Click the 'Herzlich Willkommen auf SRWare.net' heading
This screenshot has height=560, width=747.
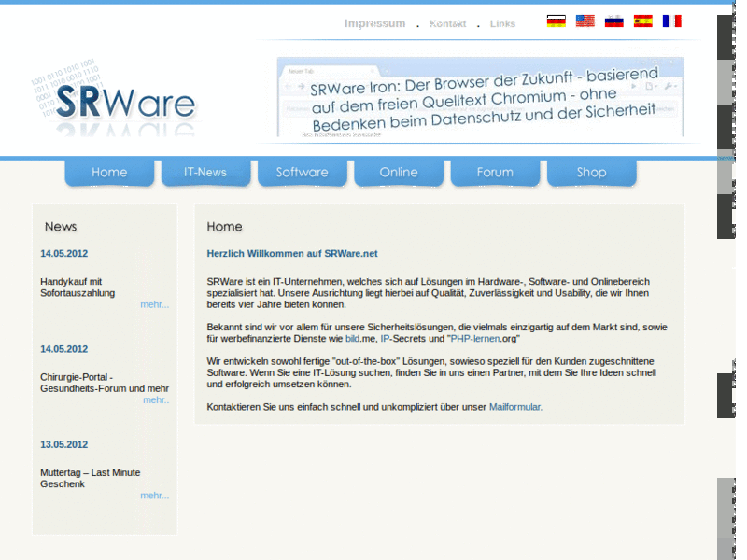click(292, 253)
